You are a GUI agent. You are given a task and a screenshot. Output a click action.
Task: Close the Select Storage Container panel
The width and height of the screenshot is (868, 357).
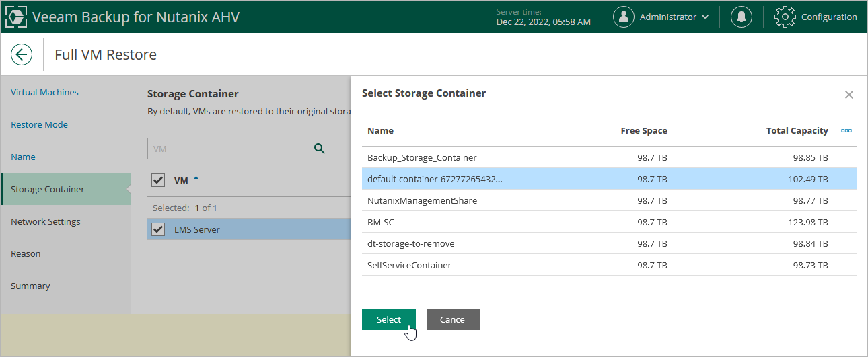848,95
